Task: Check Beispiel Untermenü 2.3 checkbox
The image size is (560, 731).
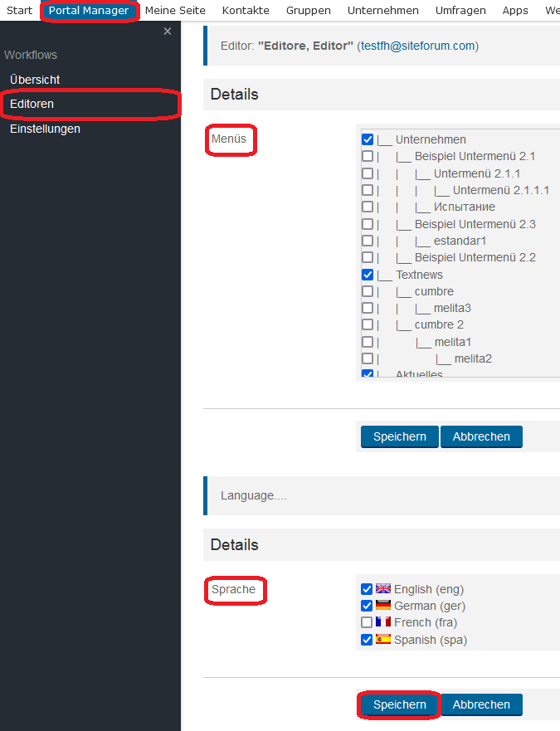Action: tap(368, 224)
